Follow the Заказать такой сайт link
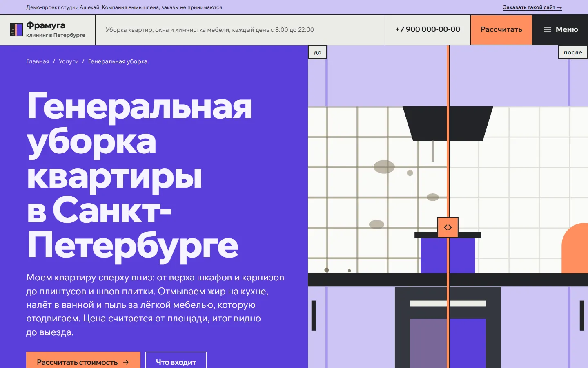Viewport: 588px width, 368px height. pyautogui.click(x=532, y=7)
